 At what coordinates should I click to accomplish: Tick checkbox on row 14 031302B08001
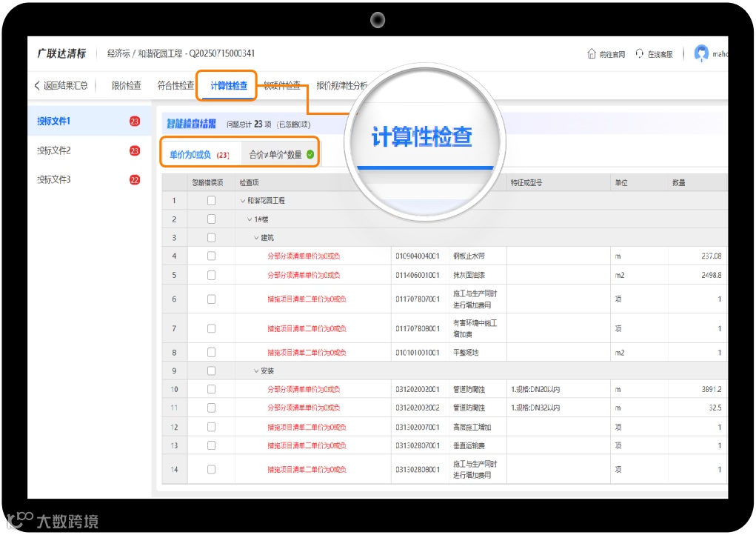pyautogui.click(x=211, y=469)
